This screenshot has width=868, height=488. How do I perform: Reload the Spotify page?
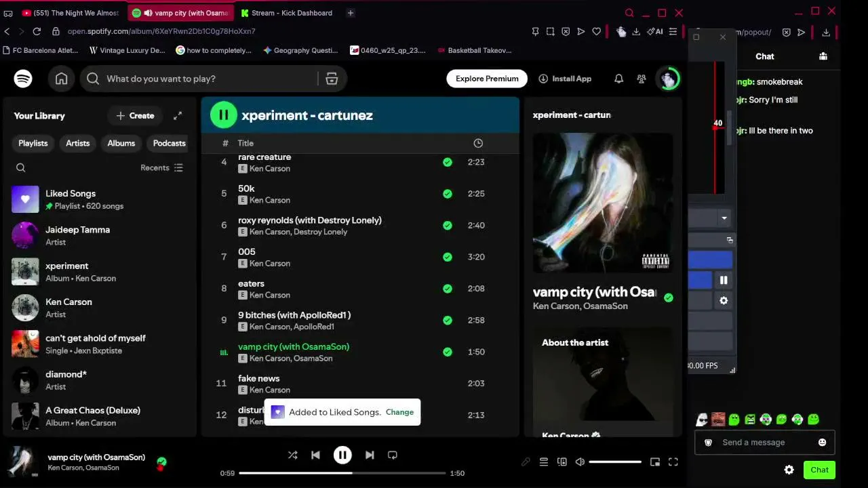point(37,31)
